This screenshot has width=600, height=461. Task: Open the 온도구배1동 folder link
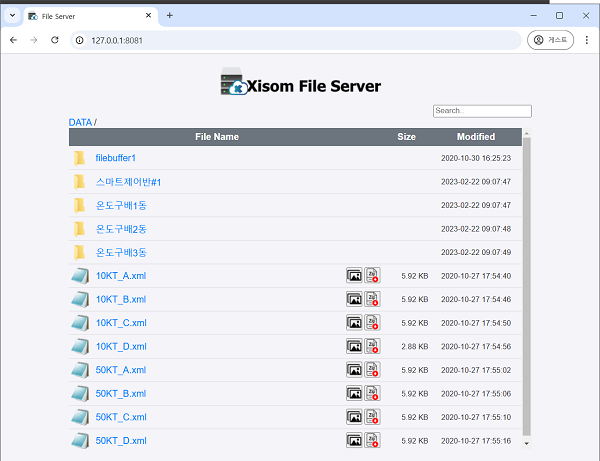click(x=121, y=205)
